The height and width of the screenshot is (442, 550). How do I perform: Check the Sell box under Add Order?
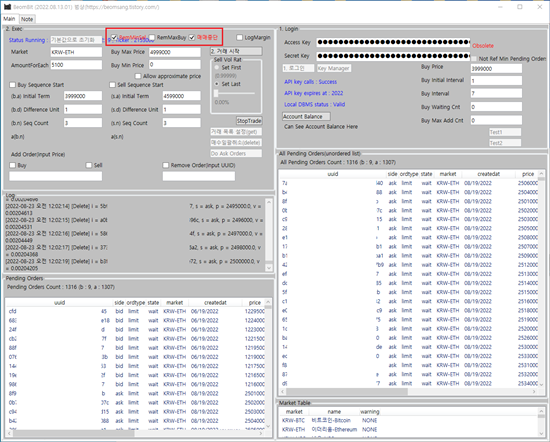[89, 165]
